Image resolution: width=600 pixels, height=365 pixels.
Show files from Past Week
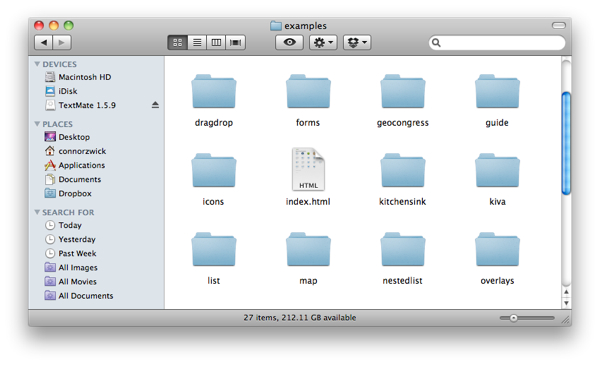[x=71, y=254]
